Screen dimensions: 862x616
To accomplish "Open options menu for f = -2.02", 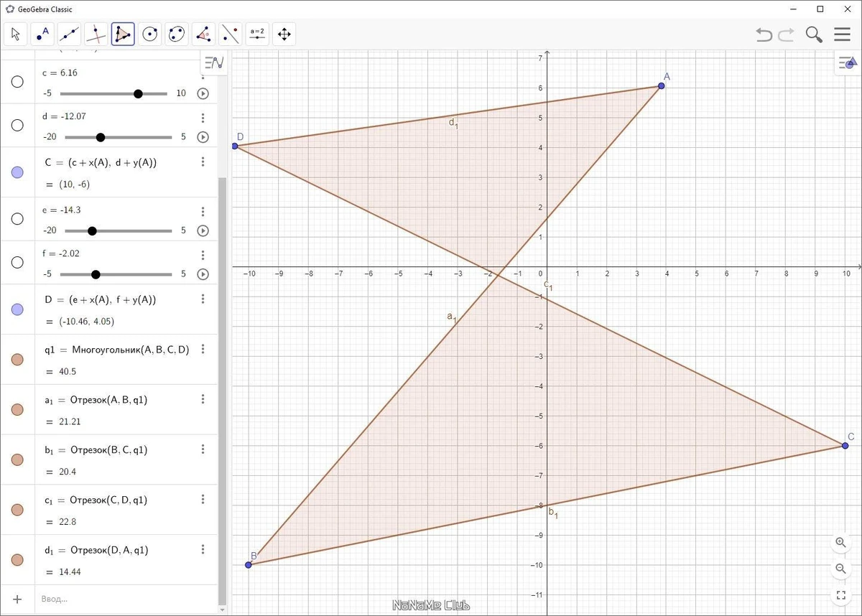I will [x=203, y=255].
